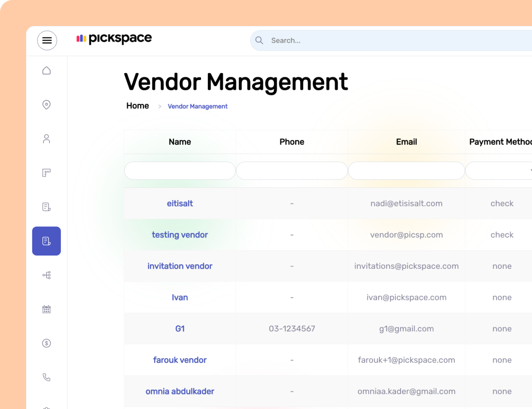Open the user profile sidebar icon
Viewport: 532px width, 409px height.
click(46, 139)
